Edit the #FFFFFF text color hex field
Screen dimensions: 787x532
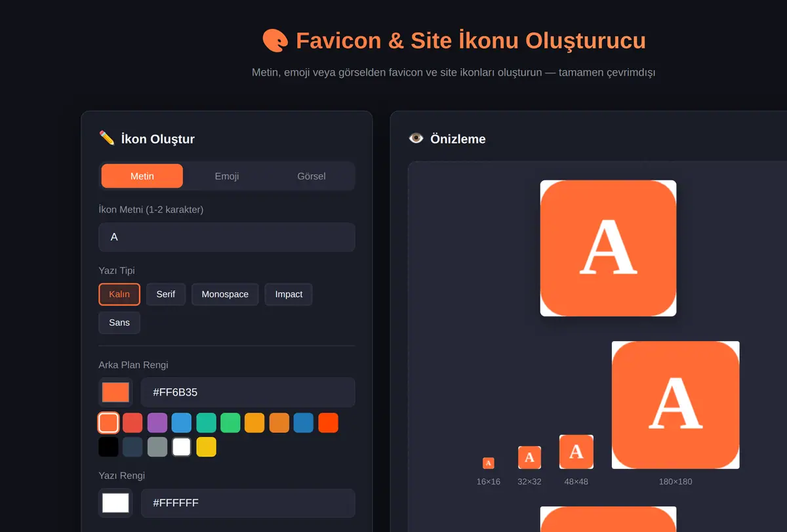click(x=248, y=503)
